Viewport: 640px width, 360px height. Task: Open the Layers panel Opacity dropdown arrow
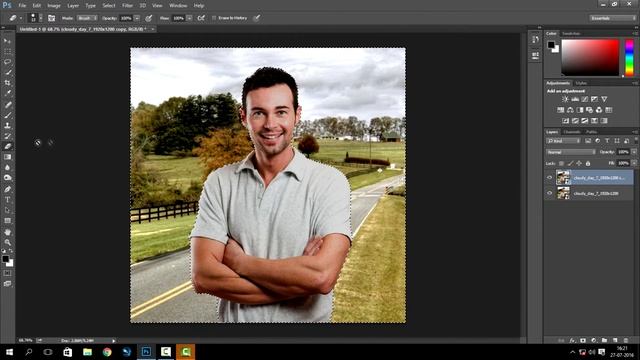(x=634, y=152)
